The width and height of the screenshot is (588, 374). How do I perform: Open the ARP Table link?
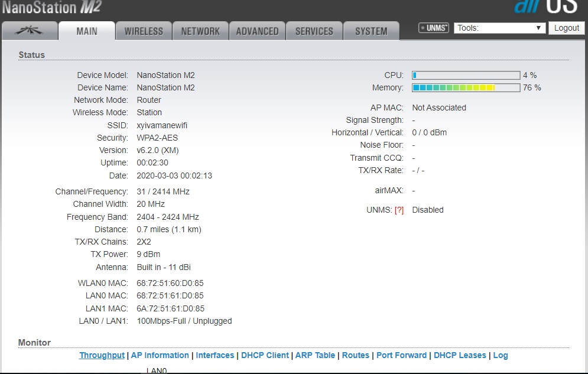click(x=315, y=355)
